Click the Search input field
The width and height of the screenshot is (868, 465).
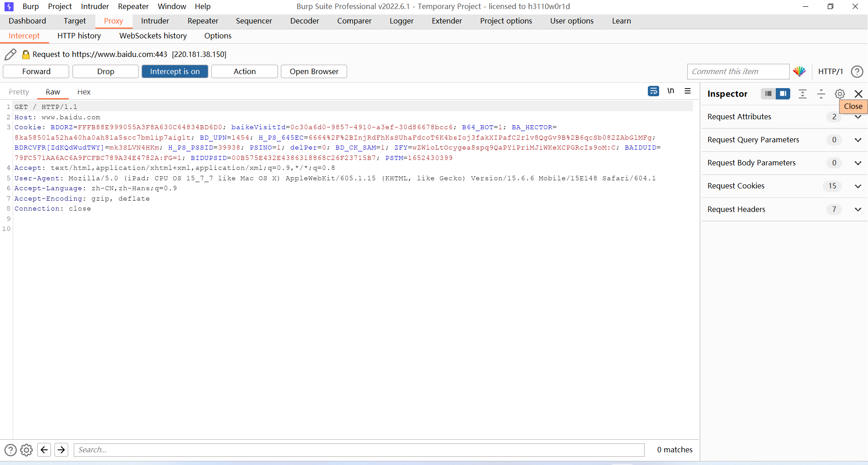tap(359, 450)
